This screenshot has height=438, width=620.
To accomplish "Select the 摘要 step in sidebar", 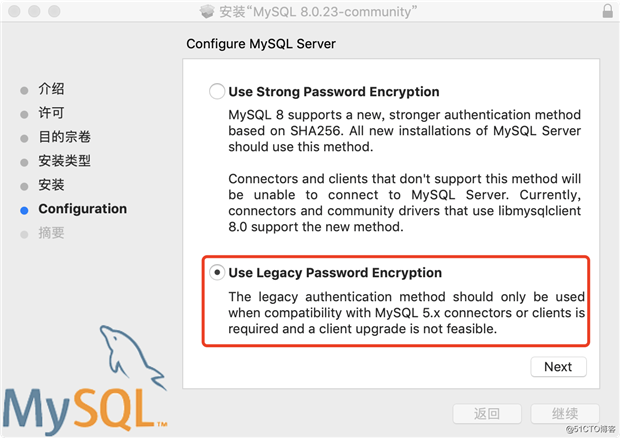I will pyautogui.click(x=51, y=233).
